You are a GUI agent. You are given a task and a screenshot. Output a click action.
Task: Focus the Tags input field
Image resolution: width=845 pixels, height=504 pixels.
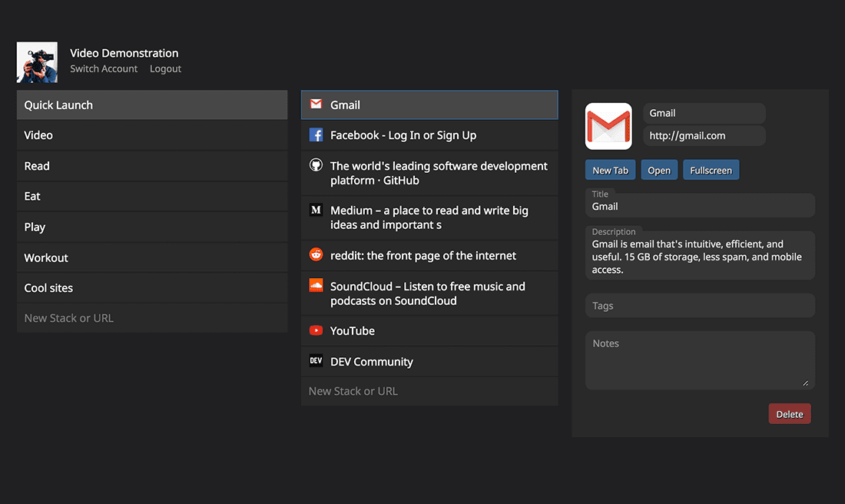[x=699, y=306]
